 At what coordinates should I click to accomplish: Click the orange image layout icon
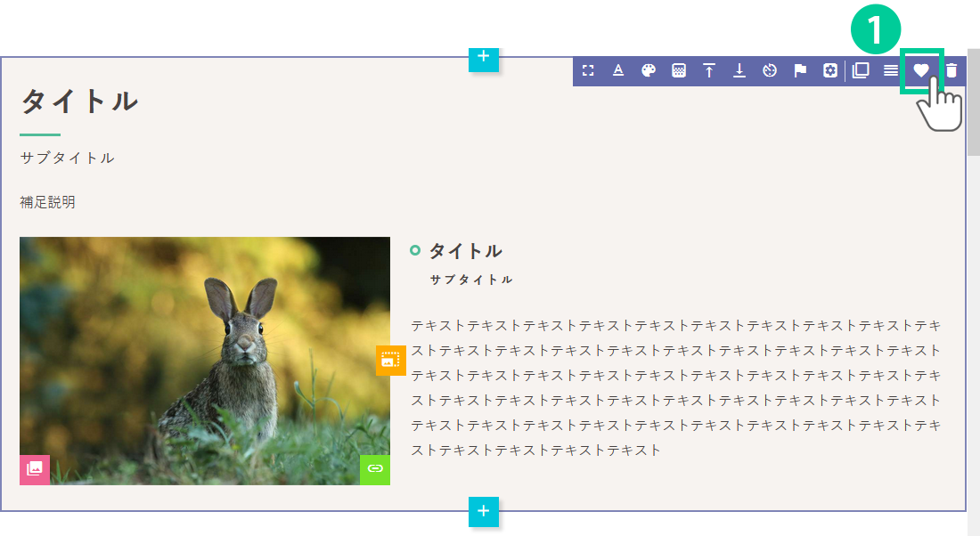point(390,360)
